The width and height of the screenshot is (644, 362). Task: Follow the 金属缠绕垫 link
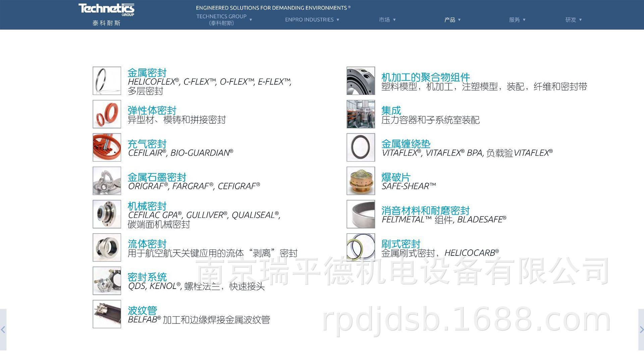click(406, 144)
